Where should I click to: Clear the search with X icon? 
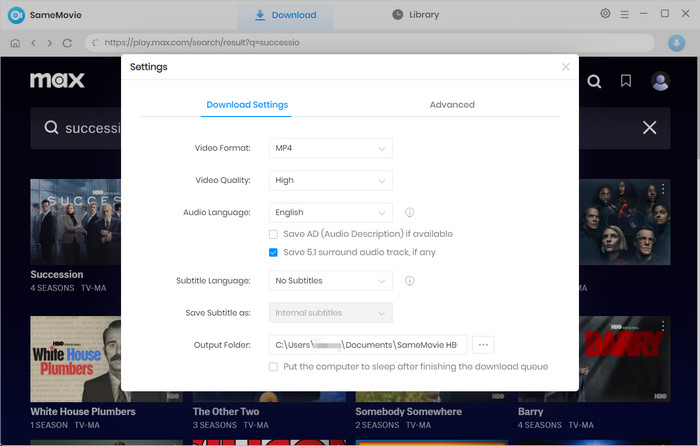[649, 128]
